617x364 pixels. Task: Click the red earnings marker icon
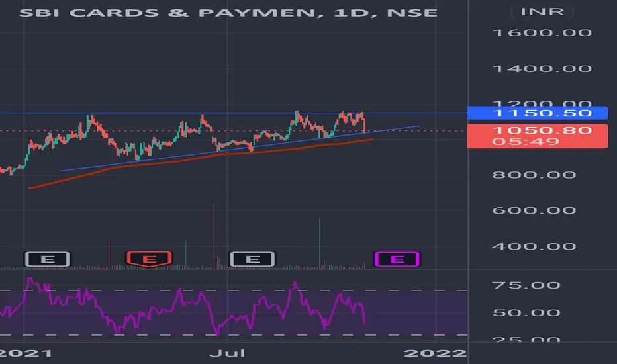coord(149,259)
